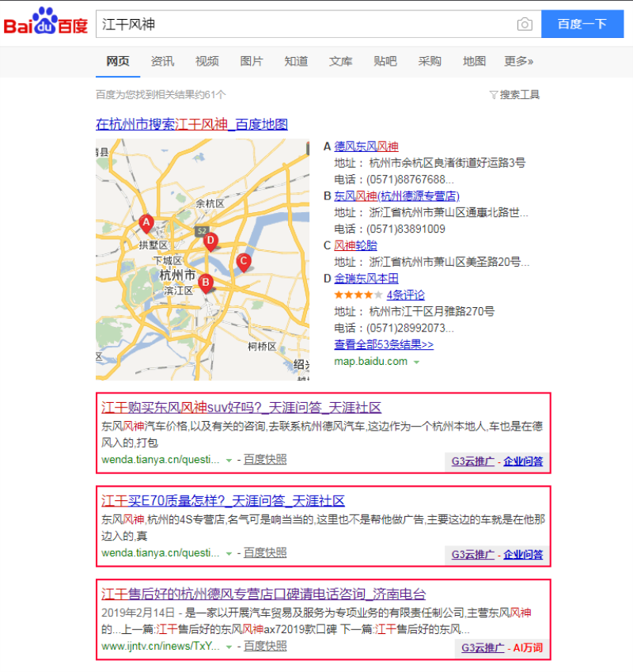Click 查看全部53条结果>> link
633x672 pixels.
(x=384, y=344)
